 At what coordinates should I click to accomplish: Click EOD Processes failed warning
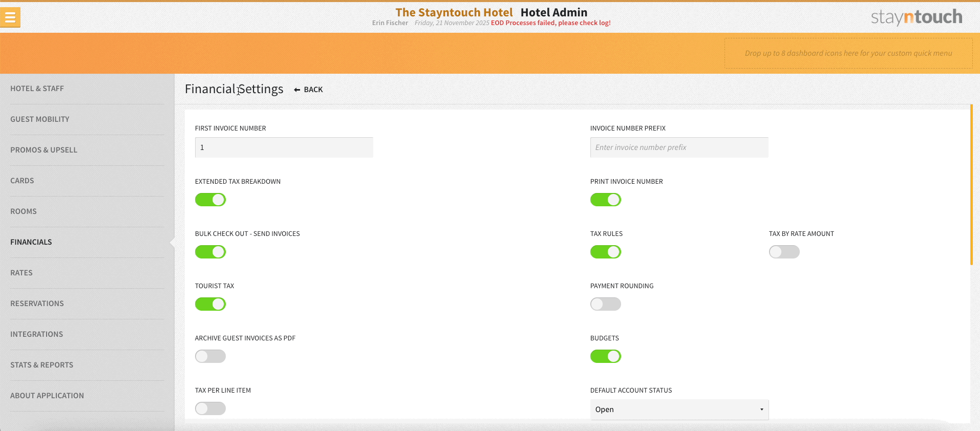click(550, 23)
